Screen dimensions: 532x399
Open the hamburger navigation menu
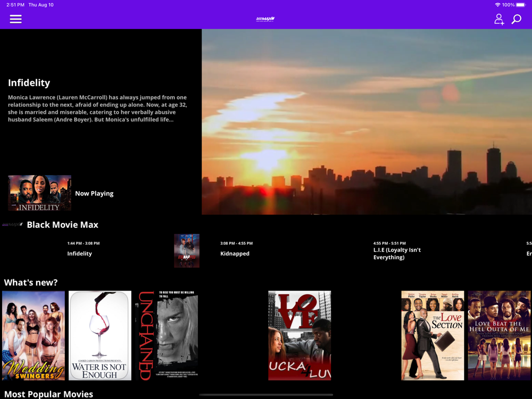(x=15, y=19)
